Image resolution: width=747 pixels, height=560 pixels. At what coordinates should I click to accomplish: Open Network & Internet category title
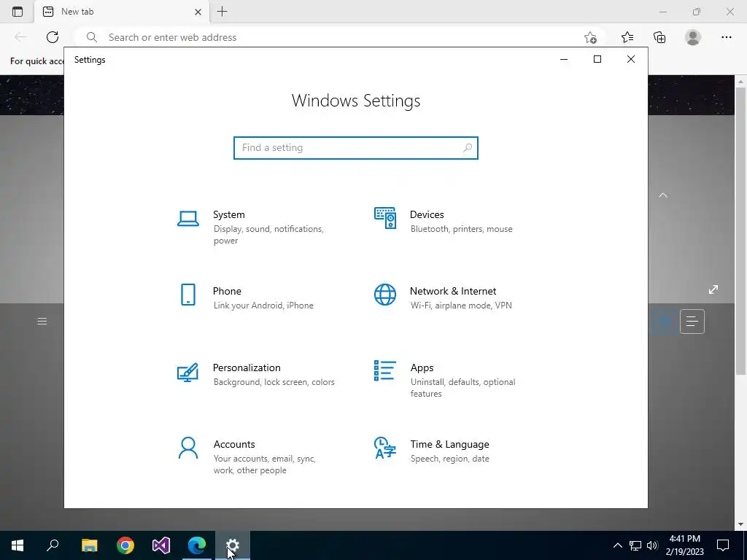[x=453, y=291]
